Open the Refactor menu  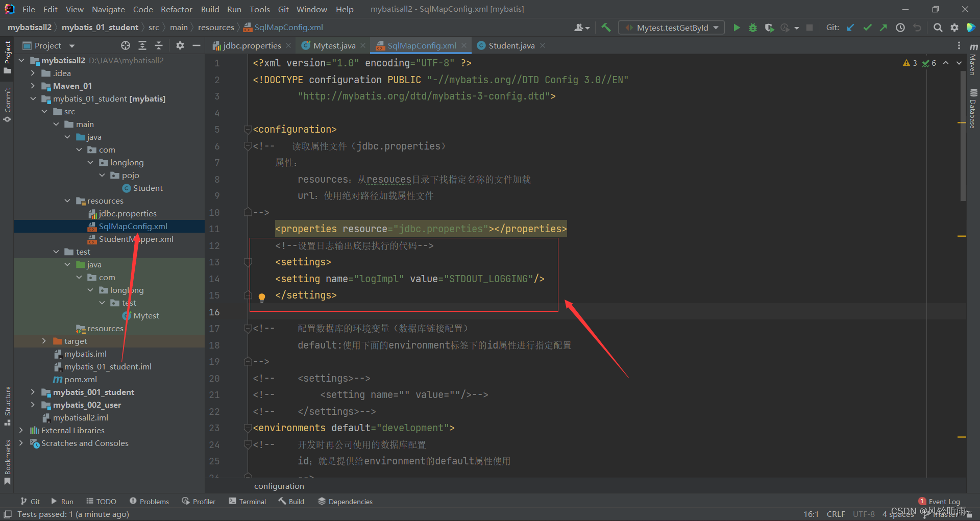[177, 9]
